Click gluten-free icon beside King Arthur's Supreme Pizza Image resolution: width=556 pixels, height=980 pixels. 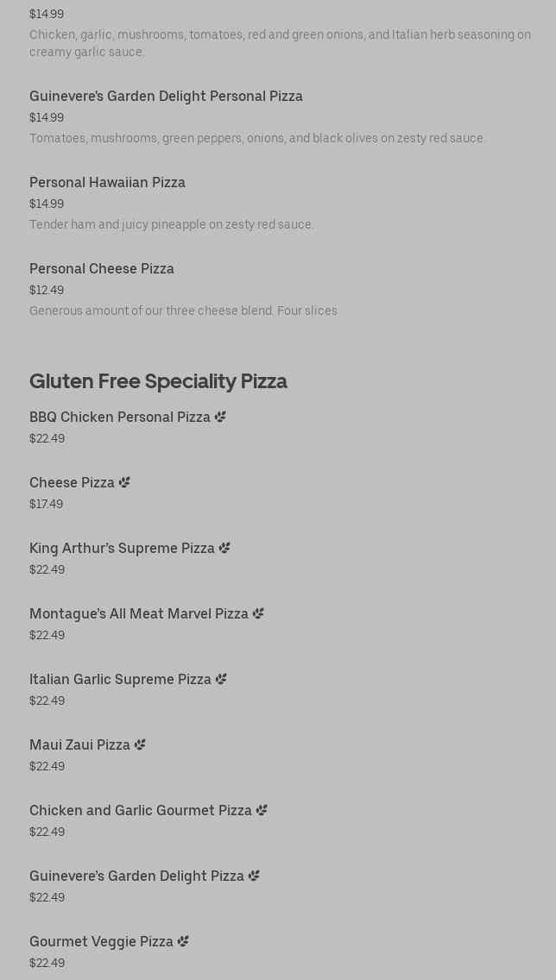(224, 548)
